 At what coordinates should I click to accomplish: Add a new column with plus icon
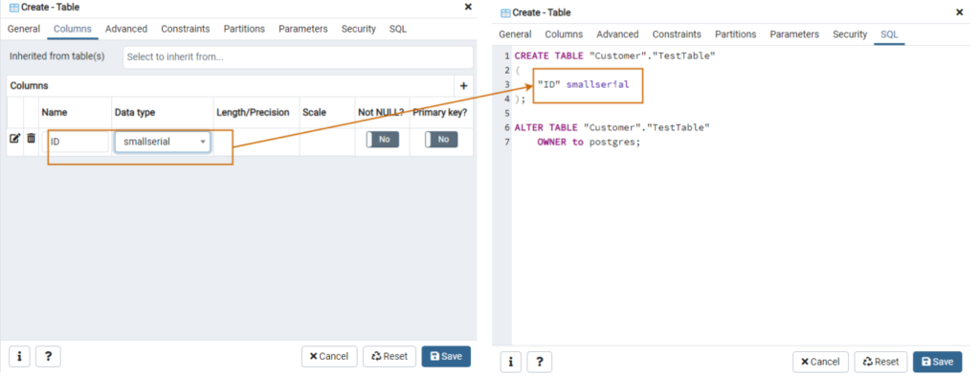tap(464, 86)
